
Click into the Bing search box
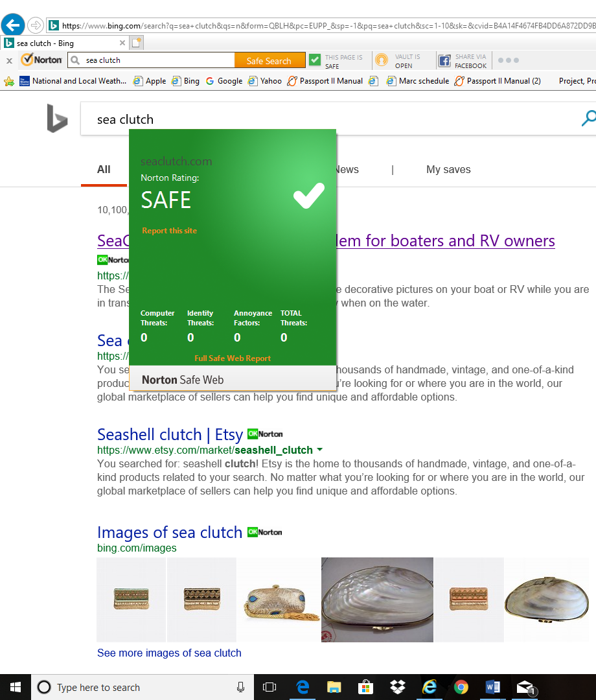point(330,119)
